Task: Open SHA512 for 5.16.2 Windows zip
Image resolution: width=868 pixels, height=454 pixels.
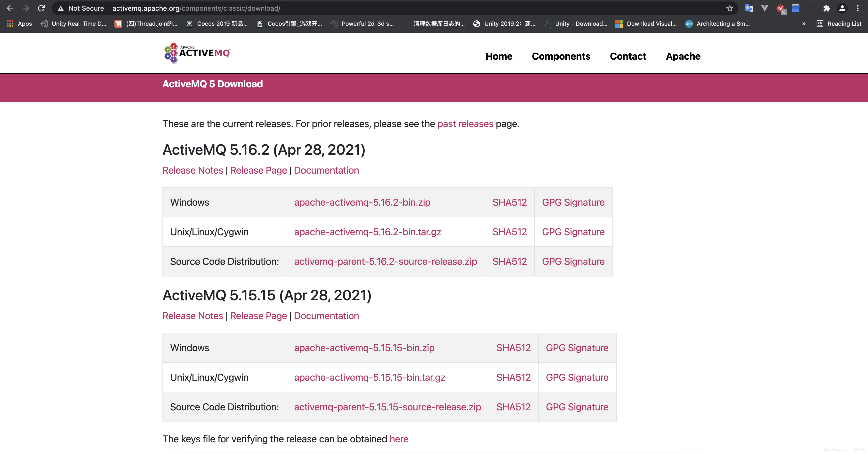Action: 509,202
